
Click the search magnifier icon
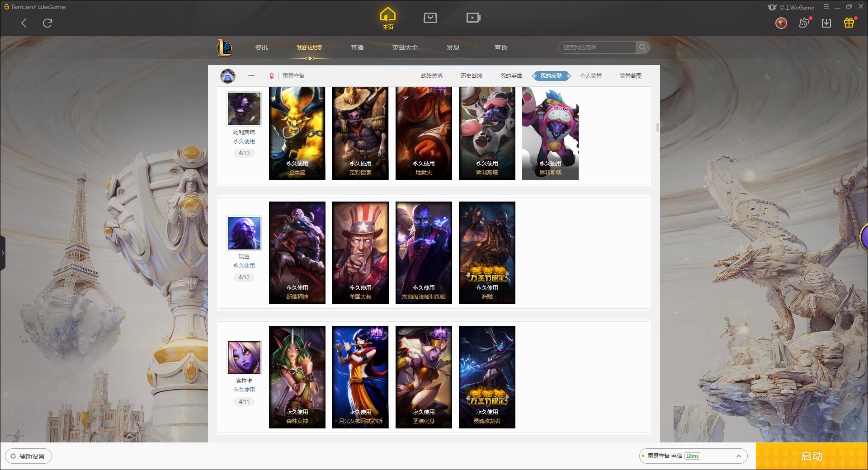[x=642, y=47]
